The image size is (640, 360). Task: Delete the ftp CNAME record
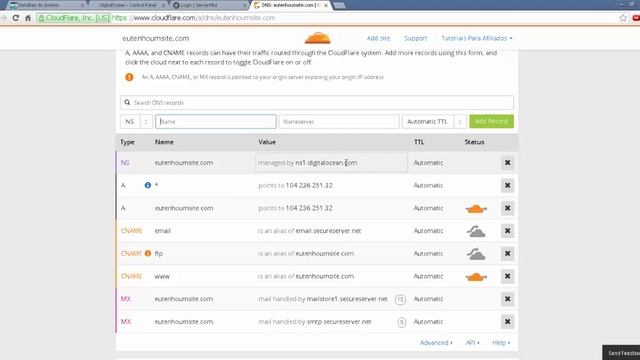point(507,253)
